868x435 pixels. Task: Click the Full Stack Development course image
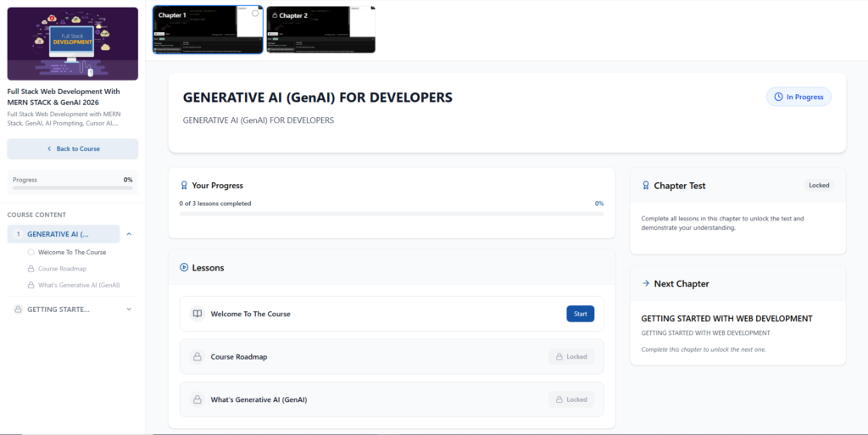pos(73,44)
